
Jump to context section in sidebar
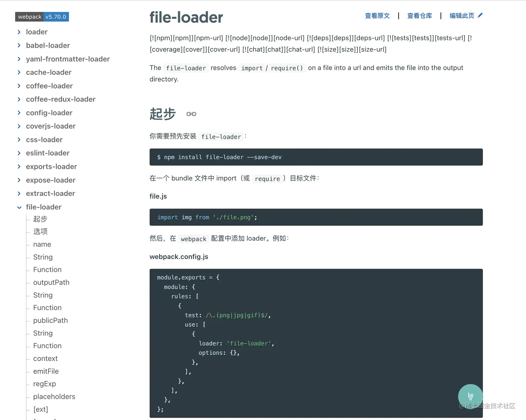click(46, 358)
